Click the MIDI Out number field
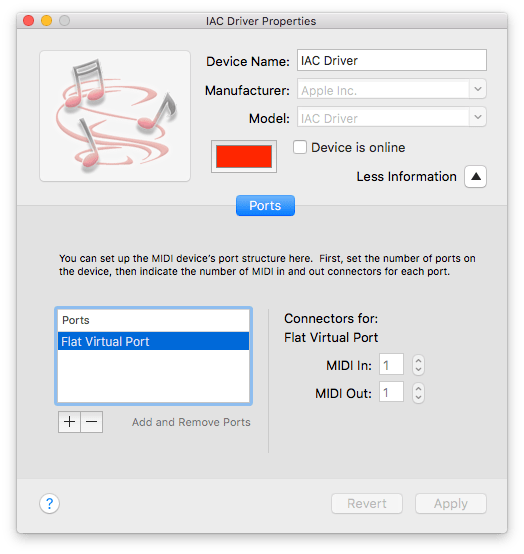The image size is (524, 554). (391, 392)
